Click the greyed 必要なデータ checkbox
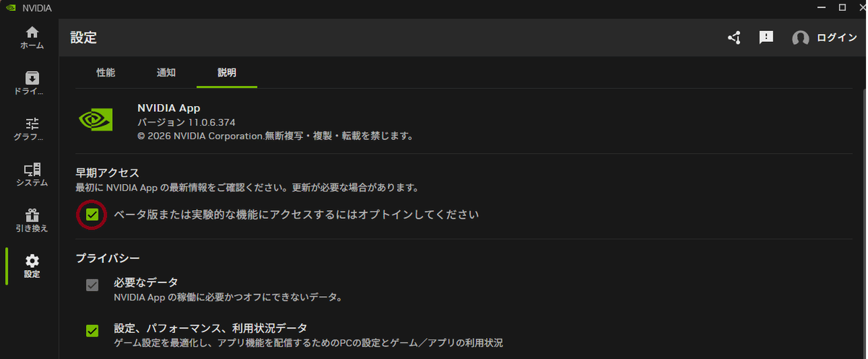The image size is (868, 359). click(92, 285)
